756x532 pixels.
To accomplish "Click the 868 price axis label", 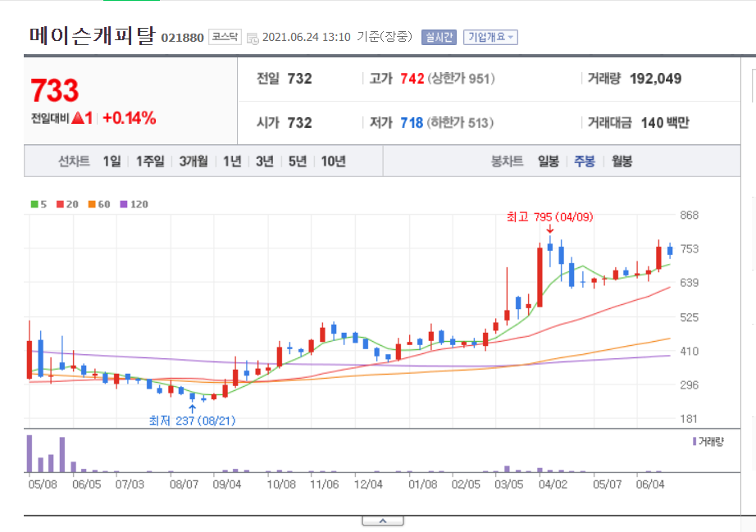I will tap(689, 216).
